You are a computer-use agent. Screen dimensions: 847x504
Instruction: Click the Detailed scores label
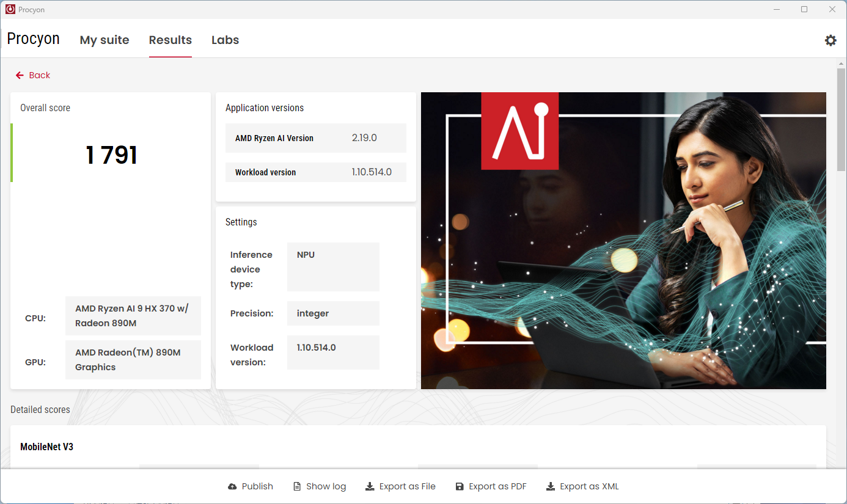coord(40,410)
